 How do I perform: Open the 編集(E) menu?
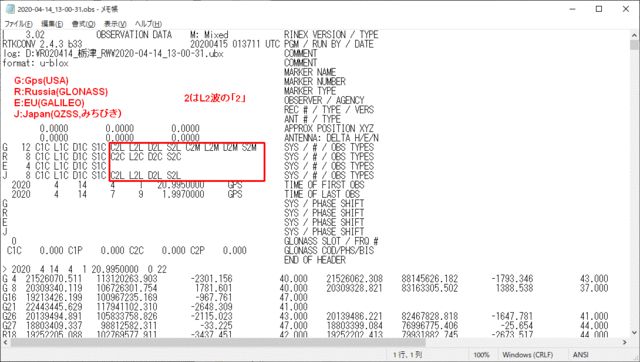click(52, 24)
